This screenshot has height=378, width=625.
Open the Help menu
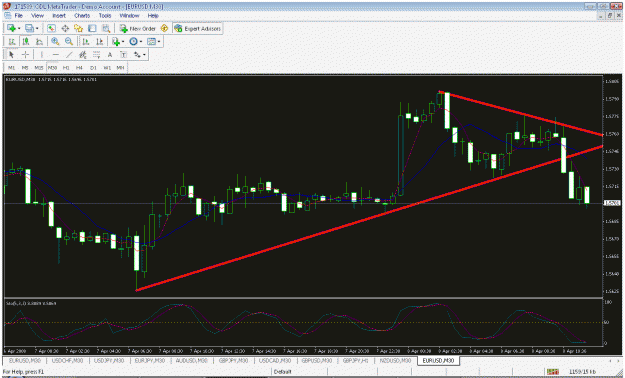[x=153, y=16]
